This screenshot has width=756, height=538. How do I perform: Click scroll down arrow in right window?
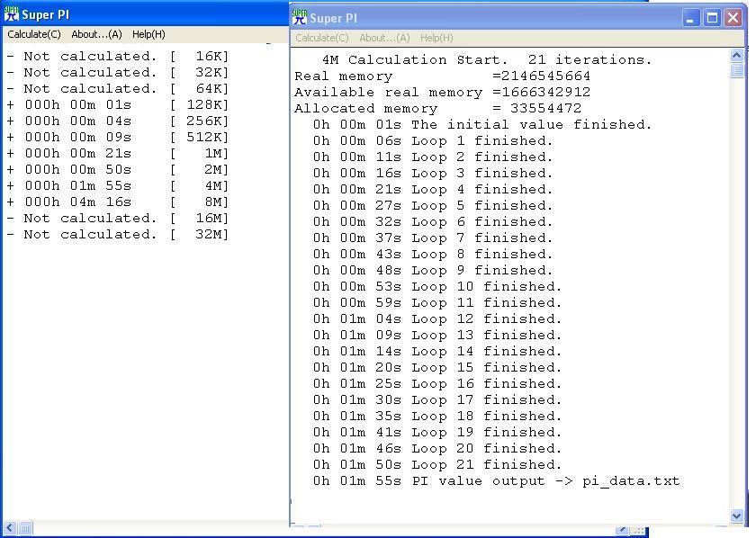click(x=736, y=516)
